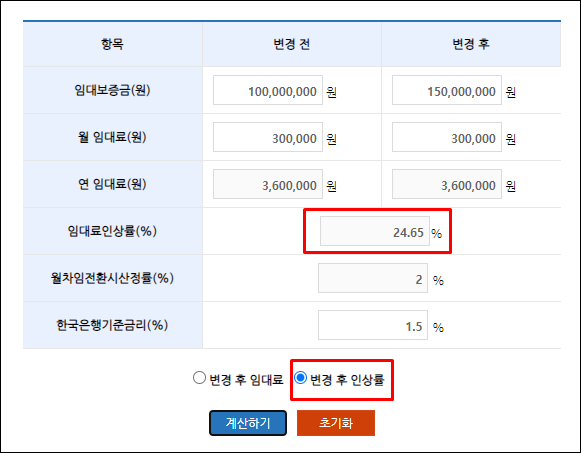
Task: Click the 월차임전환시산정률(%) row label
Action: point(112,278)
